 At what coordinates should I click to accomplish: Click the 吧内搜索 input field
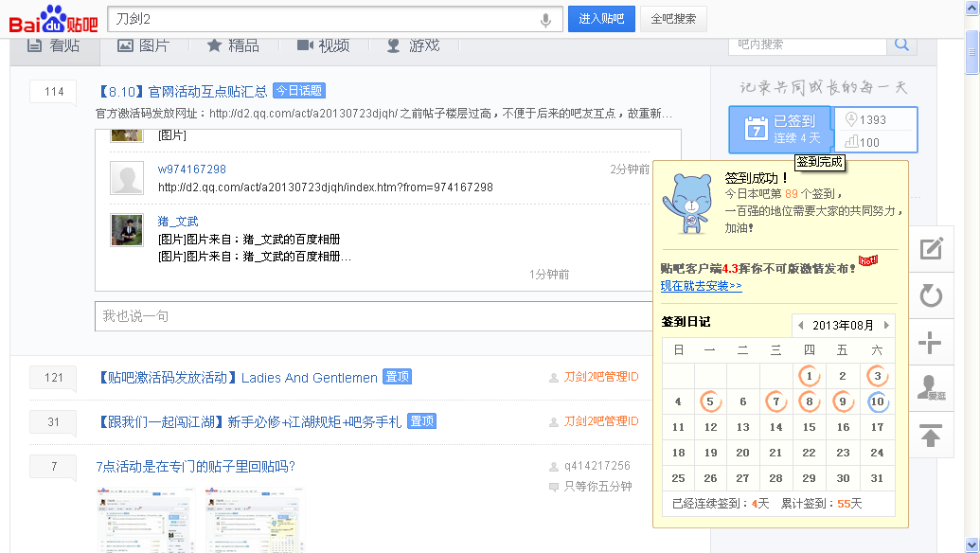click(808, 45)
